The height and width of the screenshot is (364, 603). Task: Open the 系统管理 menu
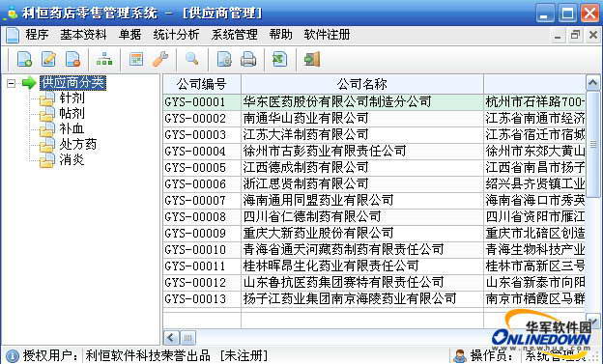tap(234, 35)
